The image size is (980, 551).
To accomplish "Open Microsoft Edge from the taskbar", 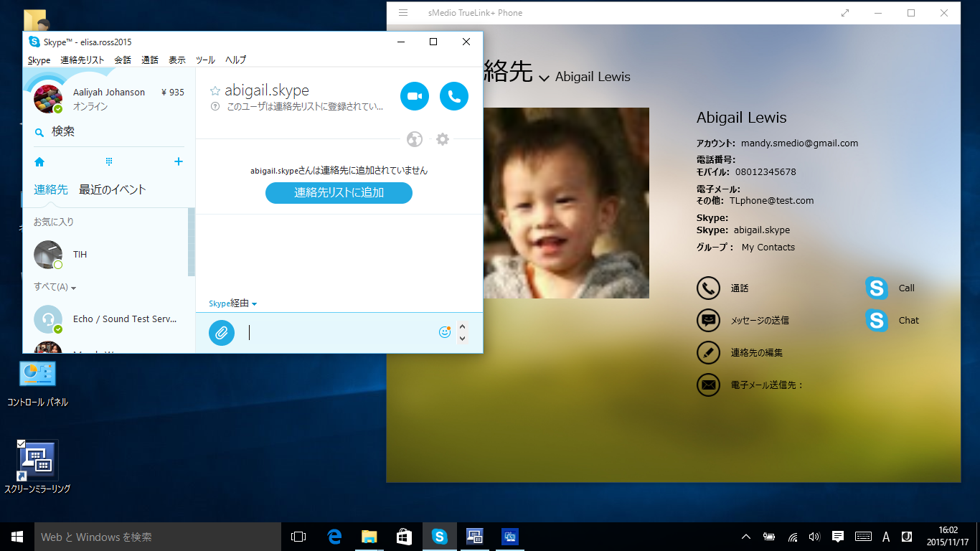I will 334,537.
